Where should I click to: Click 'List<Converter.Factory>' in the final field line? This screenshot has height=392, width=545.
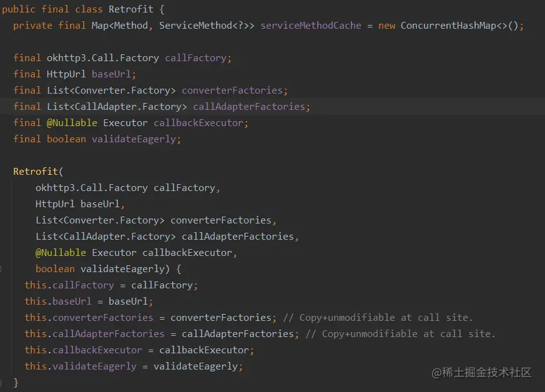111,91
